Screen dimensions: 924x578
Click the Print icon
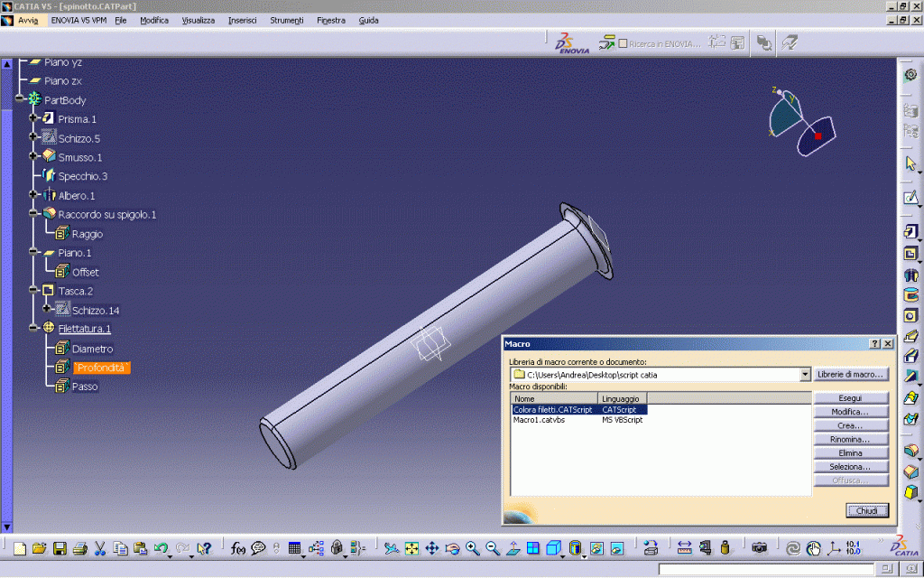click(x=79, y=548)
